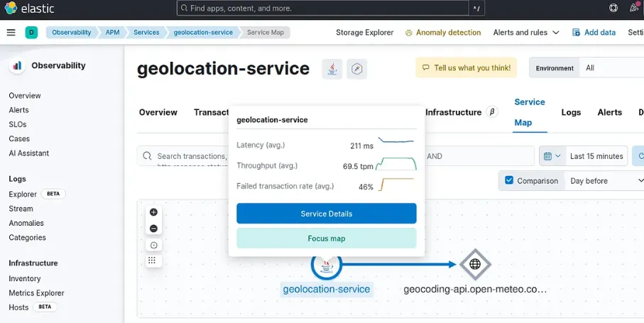This screenshot has height=323, width=644.
Task: Open Metrics Explorer in the sidebar
Action: 36,292
